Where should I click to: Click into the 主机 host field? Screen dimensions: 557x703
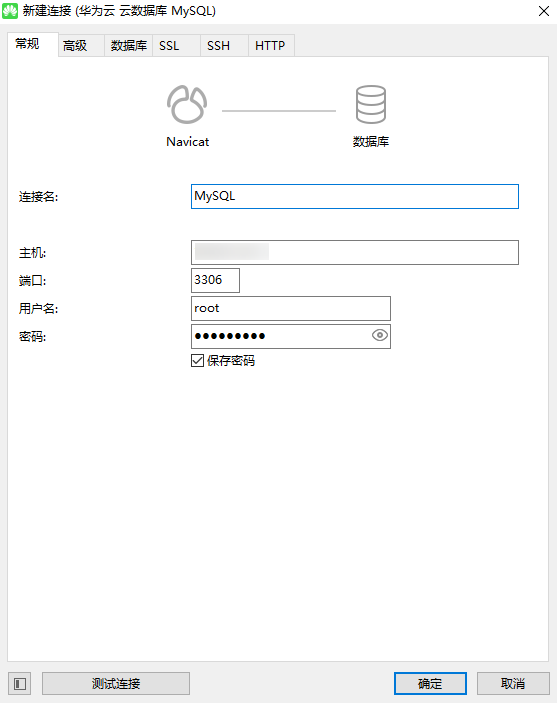tap(355, 252)
